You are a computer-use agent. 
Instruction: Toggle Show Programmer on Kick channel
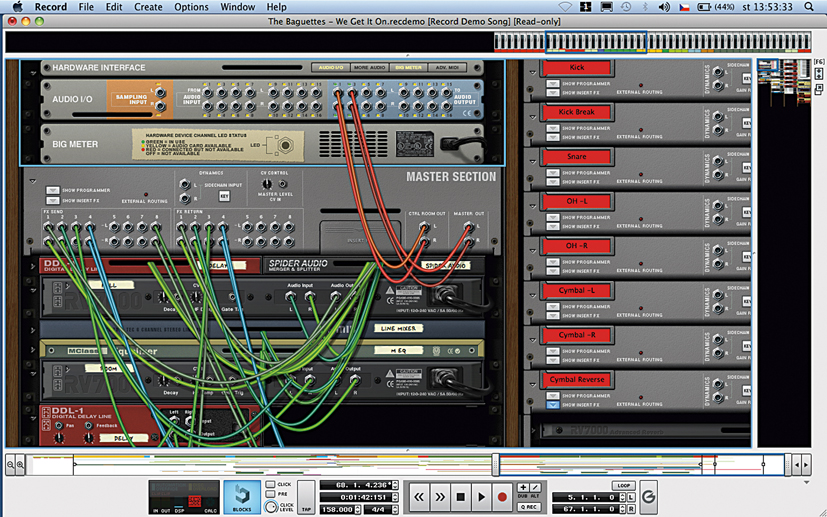553,83
